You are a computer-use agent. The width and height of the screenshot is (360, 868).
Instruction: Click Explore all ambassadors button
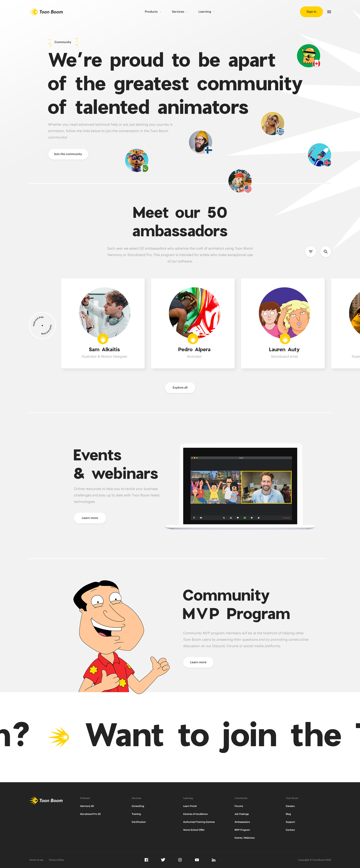[180, 387]
